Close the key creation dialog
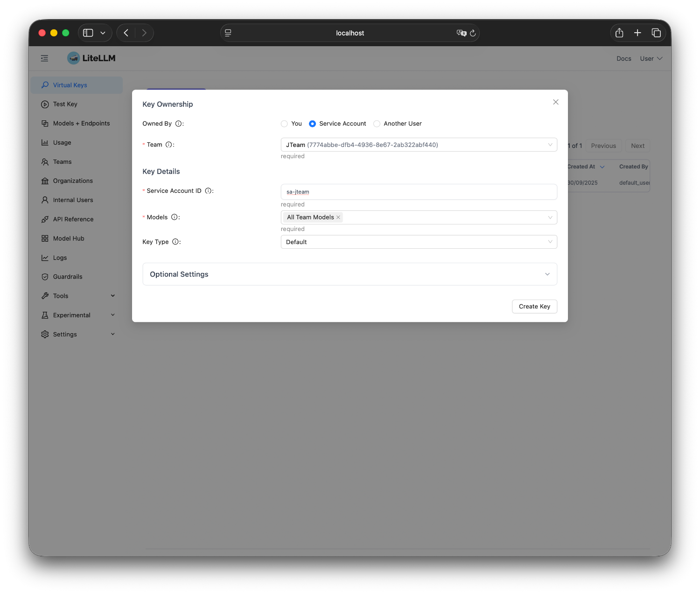The height and width of the screenshot is (594, 700). [x=555, y=102]
